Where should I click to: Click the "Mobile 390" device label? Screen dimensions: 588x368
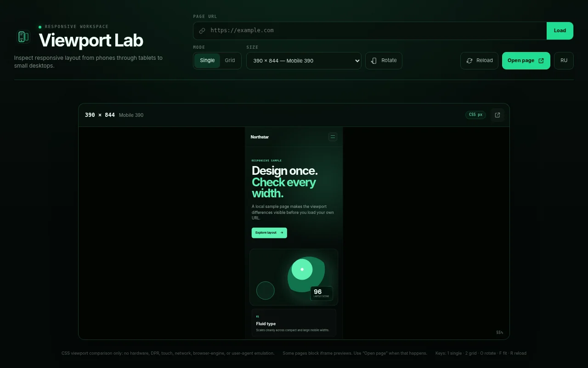pyautogui.click(x=131, y=115)
